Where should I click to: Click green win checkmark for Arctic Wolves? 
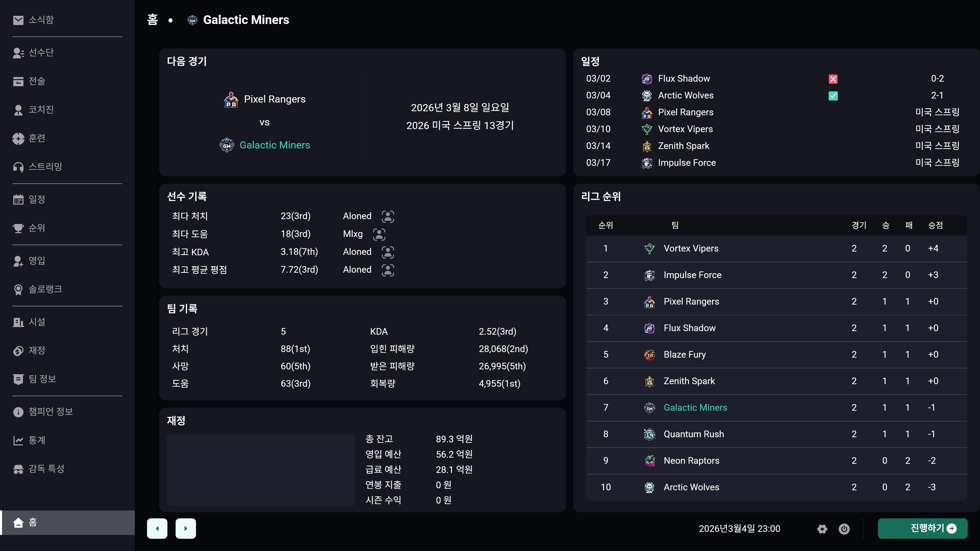click(833, 96)
